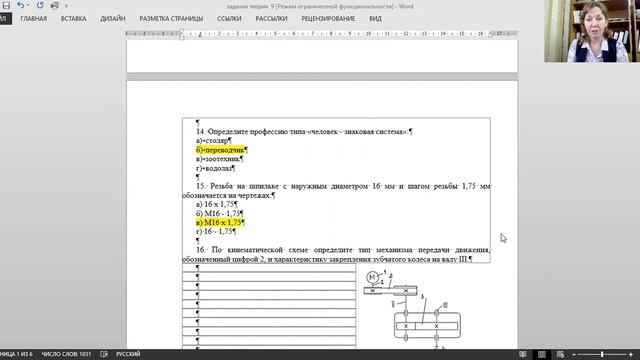Click on answer 'г) водолаз'
The width and height of the screenshot is (640, 360).
point(213,168)
